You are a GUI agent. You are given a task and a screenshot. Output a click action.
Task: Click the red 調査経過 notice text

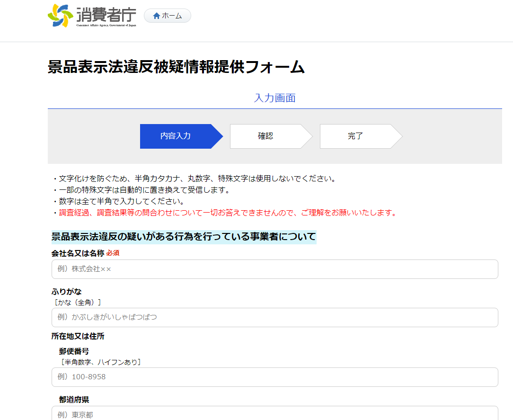click(x=228, y=213)
